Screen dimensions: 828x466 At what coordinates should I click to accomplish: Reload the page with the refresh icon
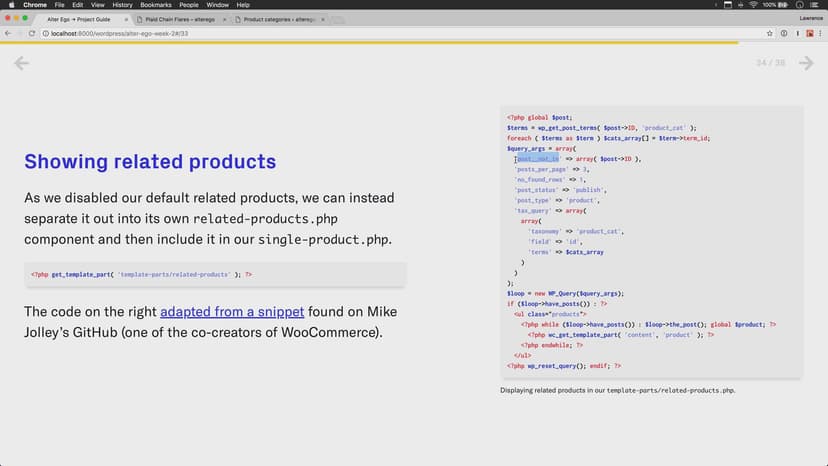tap(32, 33)
